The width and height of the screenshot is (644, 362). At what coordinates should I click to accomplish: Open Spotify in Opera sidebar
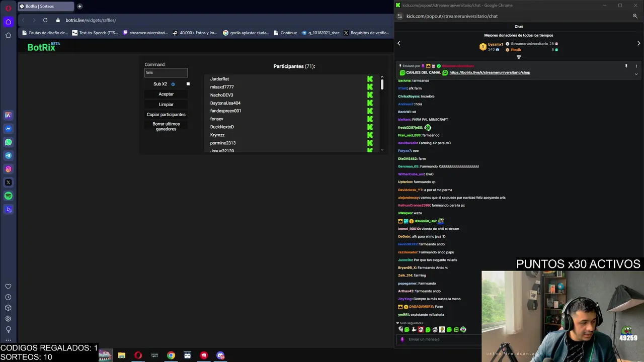pyautogui.click(x=8, y=196)
